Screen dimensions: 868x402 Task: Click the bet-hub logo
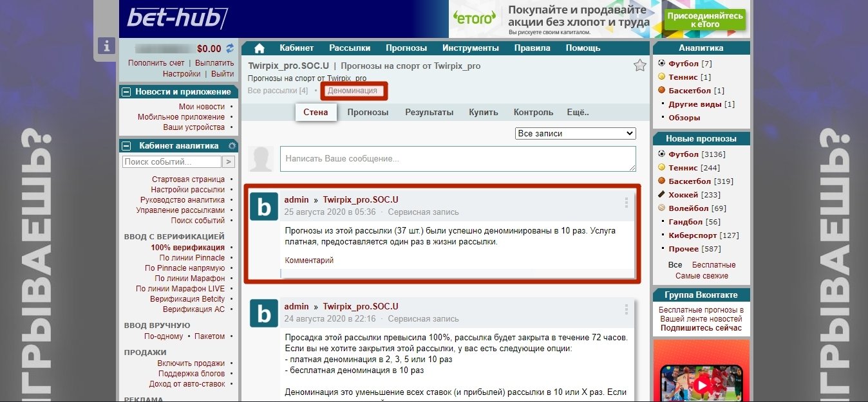click(177, 17)
